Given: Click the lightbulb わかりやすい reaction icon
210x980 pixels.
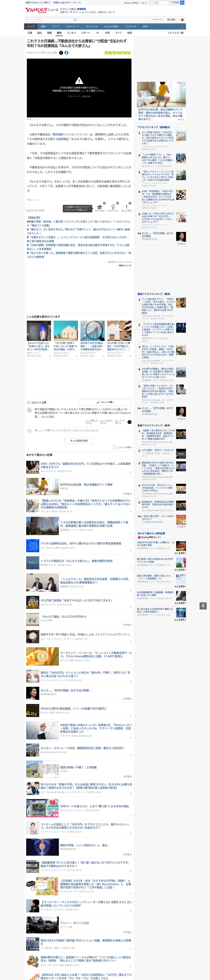Looking at the screenshot, I should (x=113, y=207).
